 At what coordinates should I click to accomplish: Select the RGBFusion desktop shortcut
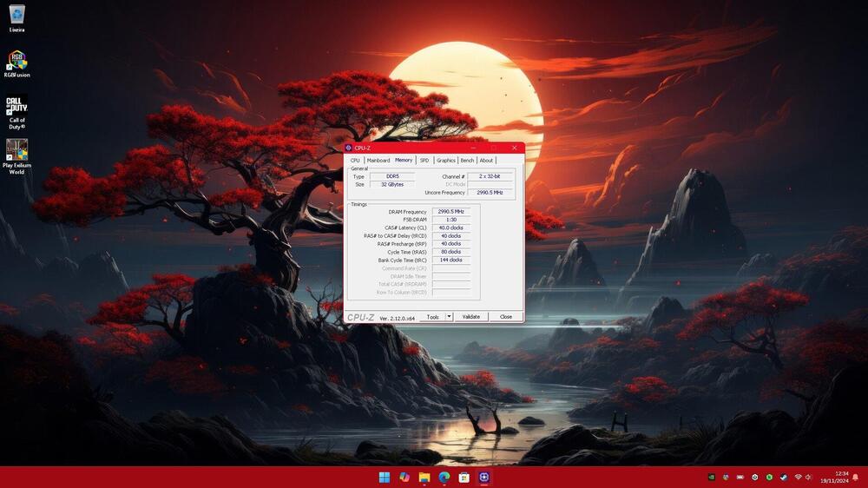(x=16, y=61)
